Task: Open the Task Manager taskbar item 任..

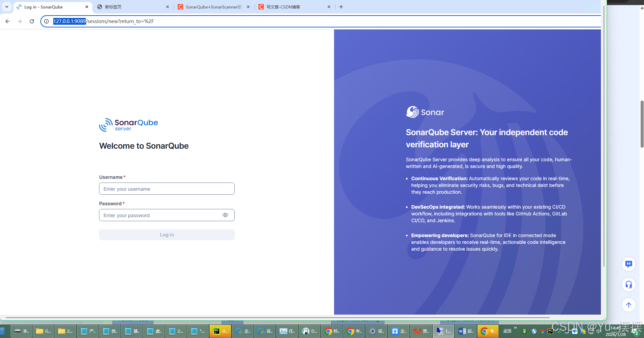Action: (287, 331)
